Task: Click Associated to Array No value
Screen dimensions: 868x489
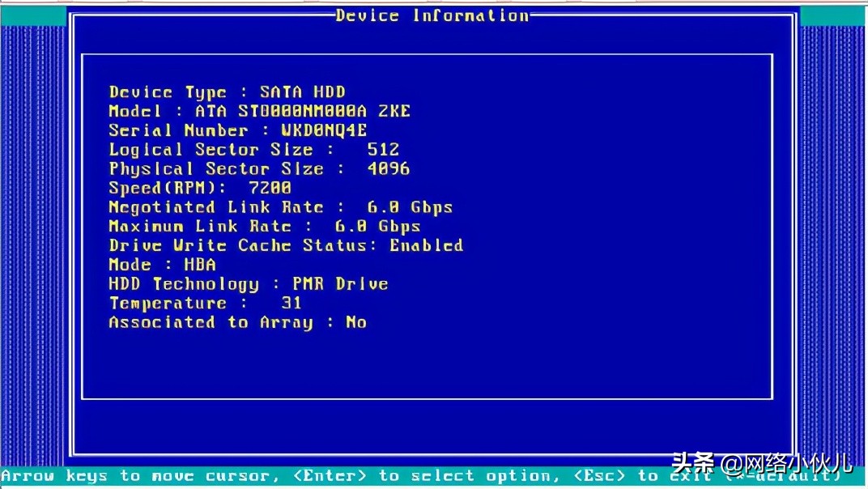Action: click(x=356, y=322)
